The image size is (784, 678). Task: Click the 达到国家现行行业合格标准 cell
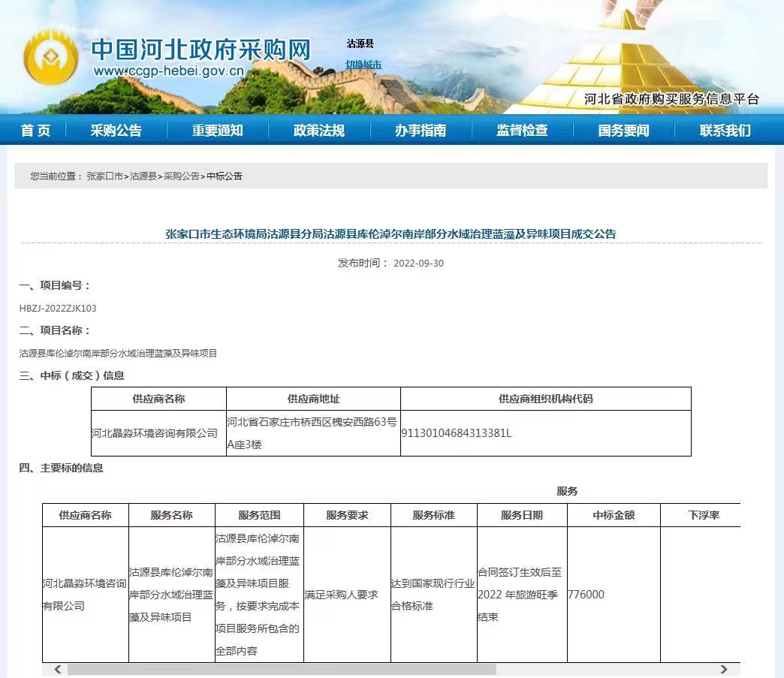click(433, 595)
